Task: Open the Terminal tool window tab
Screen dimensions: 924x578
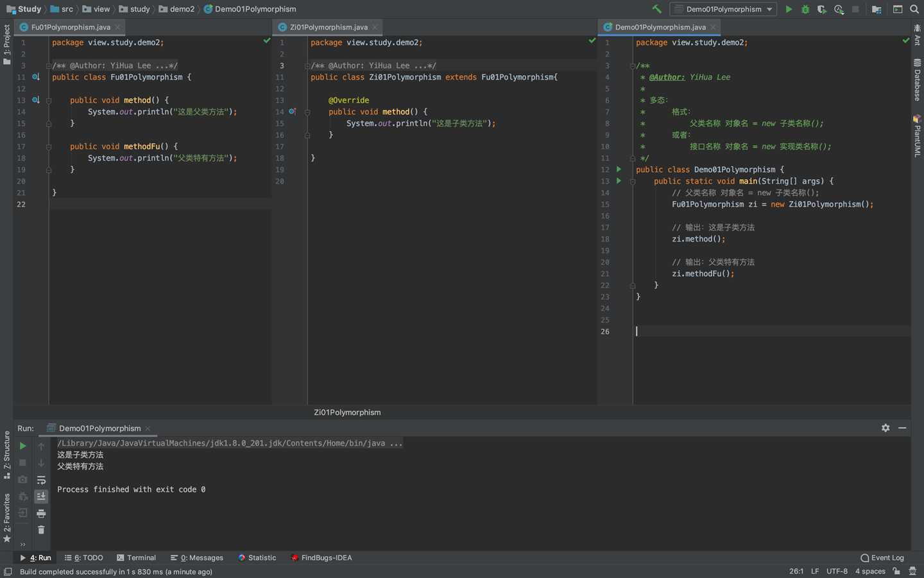Action: tap(136, 557)
